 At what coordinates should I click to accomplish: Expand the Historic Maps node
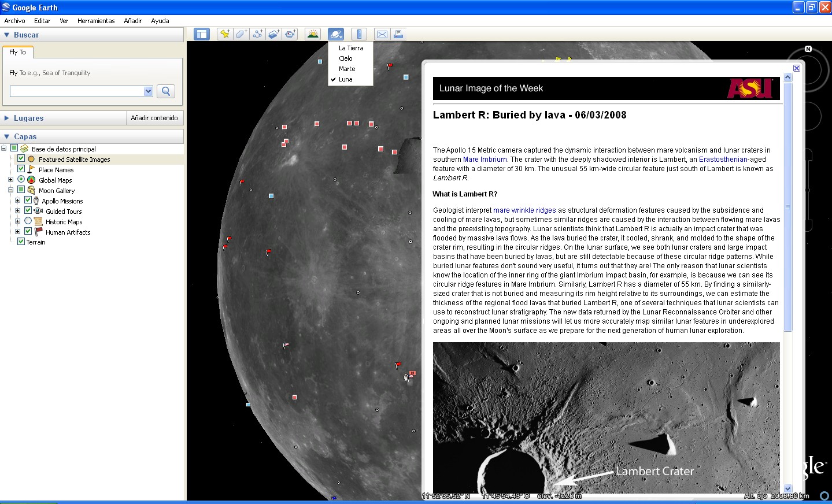(17, 221)
